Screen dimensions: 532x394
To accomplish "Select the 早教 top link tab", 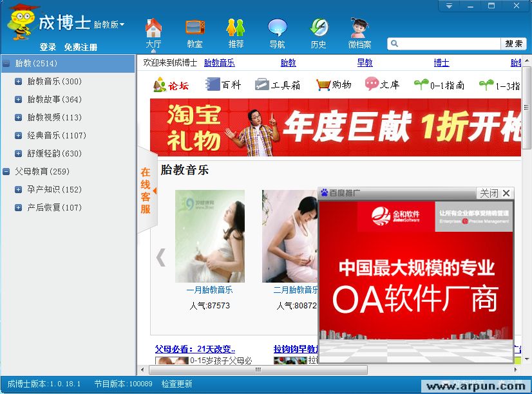I will tap(365, 62).
